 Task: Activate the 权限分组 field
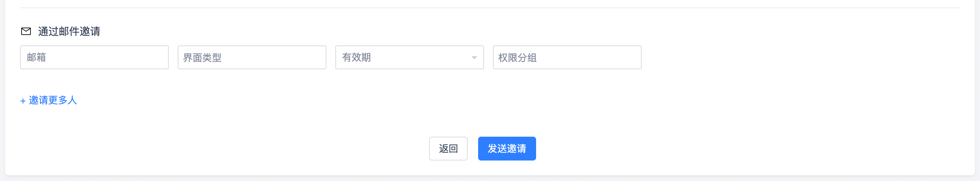pyautogui.click(x=567, y=57)
